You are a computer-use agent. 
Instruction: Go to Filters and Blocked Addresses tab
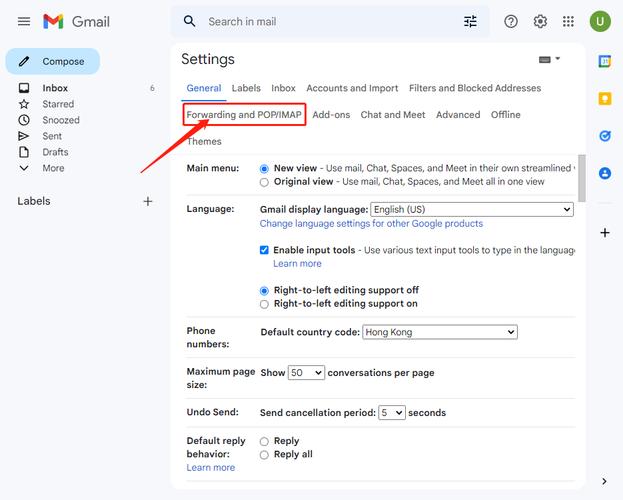pyautogui.click(x=475, y=88)
